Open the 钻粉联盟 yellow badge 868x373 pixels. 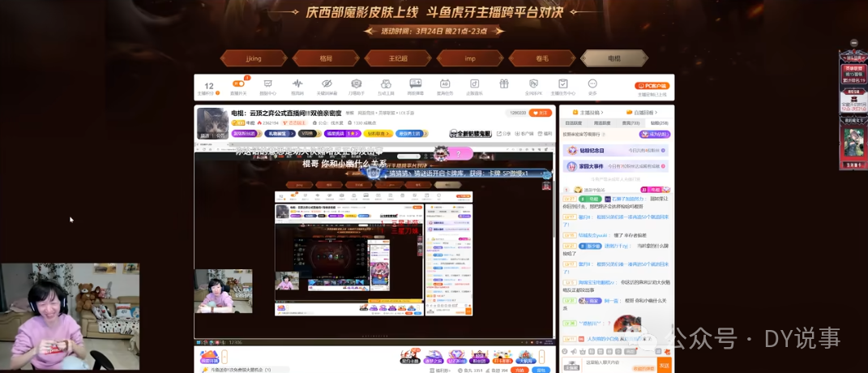[x=378, y=134]
